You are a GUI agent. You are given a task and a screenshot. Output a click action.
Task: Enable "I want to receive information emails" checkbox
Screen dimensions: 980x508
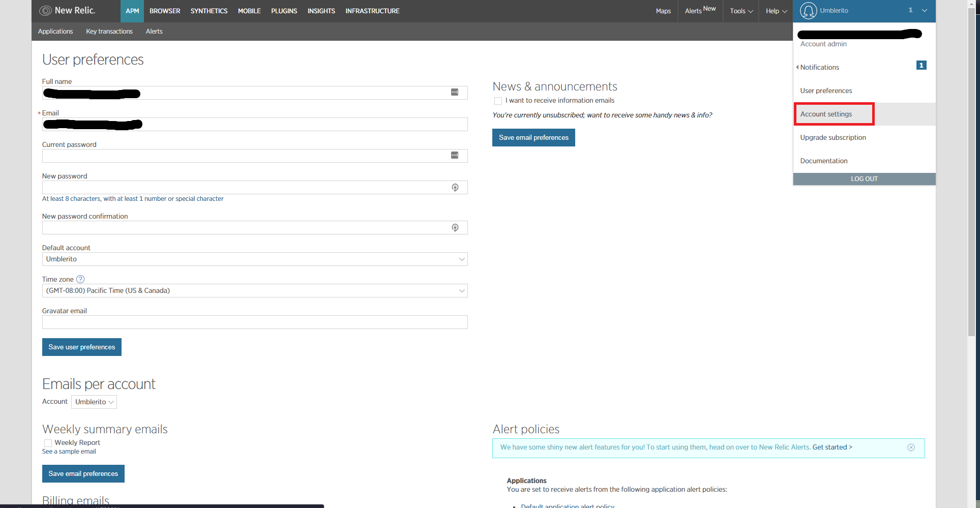point(498,101)
